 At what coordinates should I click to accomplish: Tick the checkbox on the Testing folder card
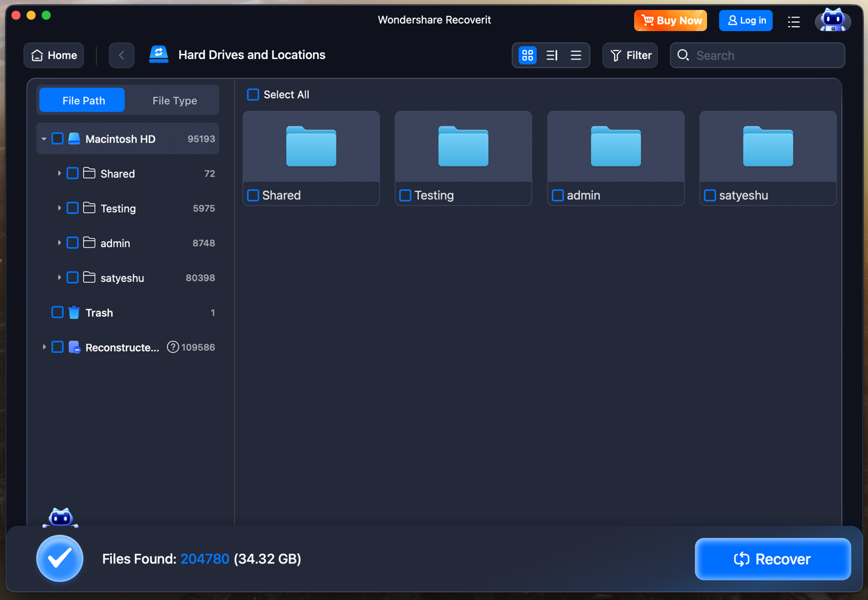point(405,195)
